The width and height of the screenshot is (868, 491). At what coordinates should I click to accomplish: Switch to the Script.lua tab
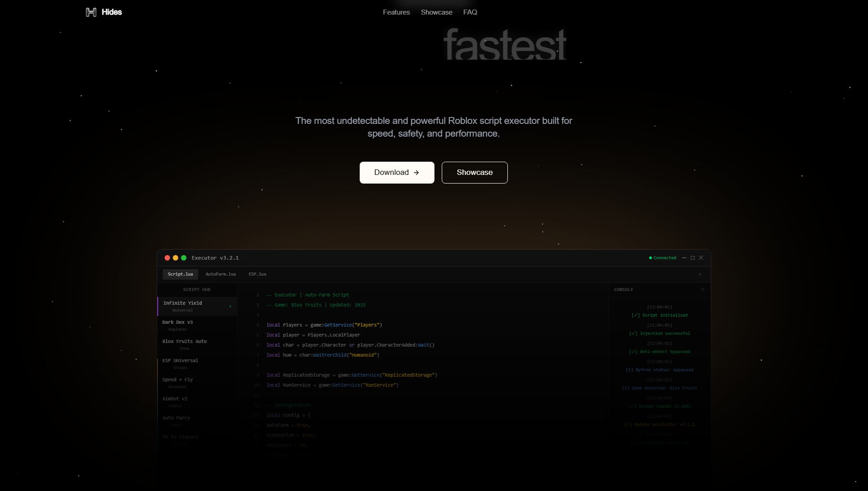pos(180,274)
